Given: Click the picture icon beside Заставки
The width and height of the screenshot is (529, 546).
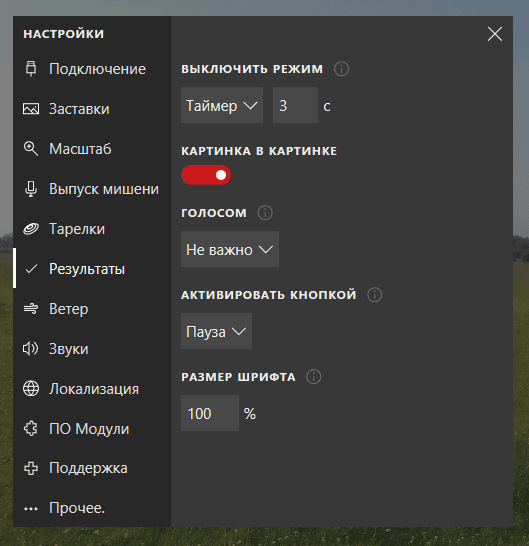Looking at the screenshot, I should (31, 109).
